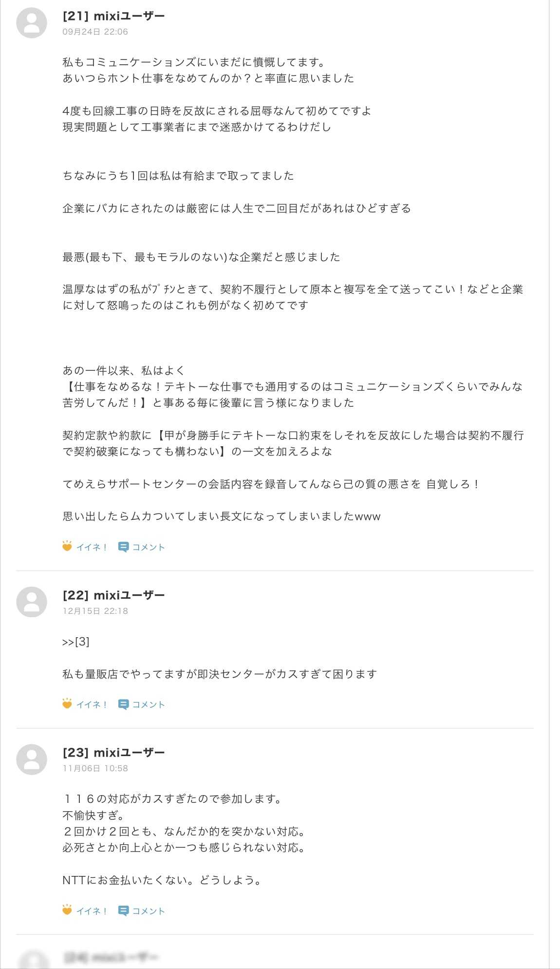Click the blurred avatar of comment 24
The width and height of the screenshot is (560, 969).
point(32,961)
